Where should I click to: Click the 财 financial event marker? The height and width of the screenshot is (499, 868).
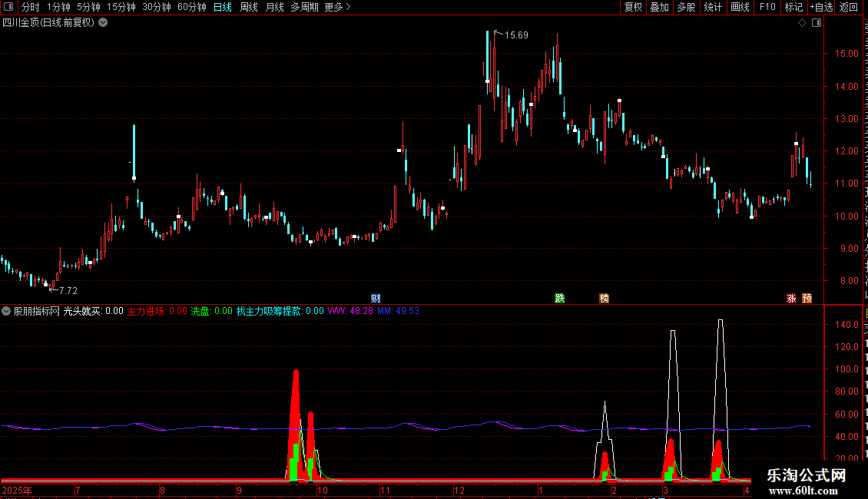[x=376, y=298]
